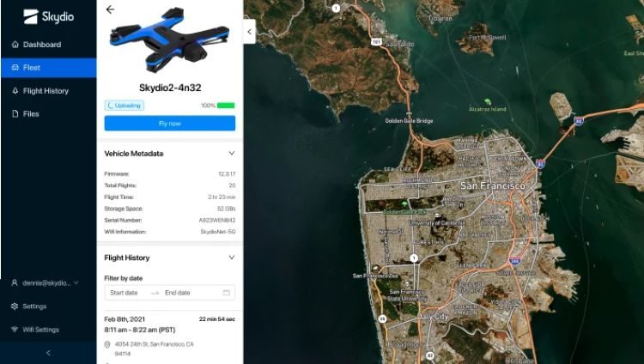644x364 pixels.
Task: Collapse the Vehicle Metadata section
Action: point(232,154)
